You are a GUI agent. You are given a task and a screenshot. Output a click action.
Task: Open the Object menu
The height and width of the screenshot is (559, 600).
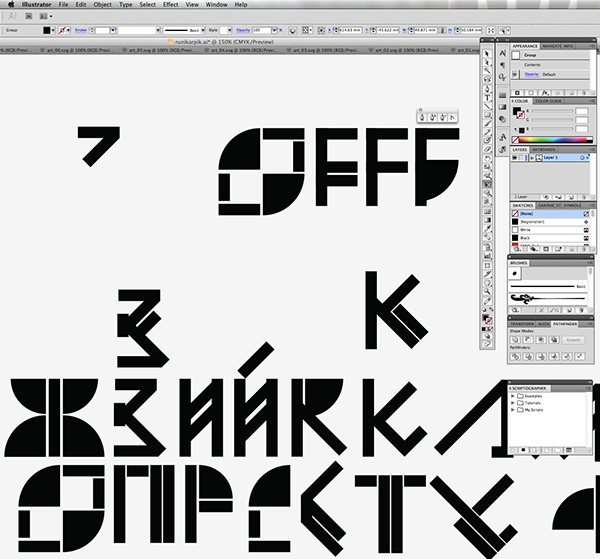point(103,5)
